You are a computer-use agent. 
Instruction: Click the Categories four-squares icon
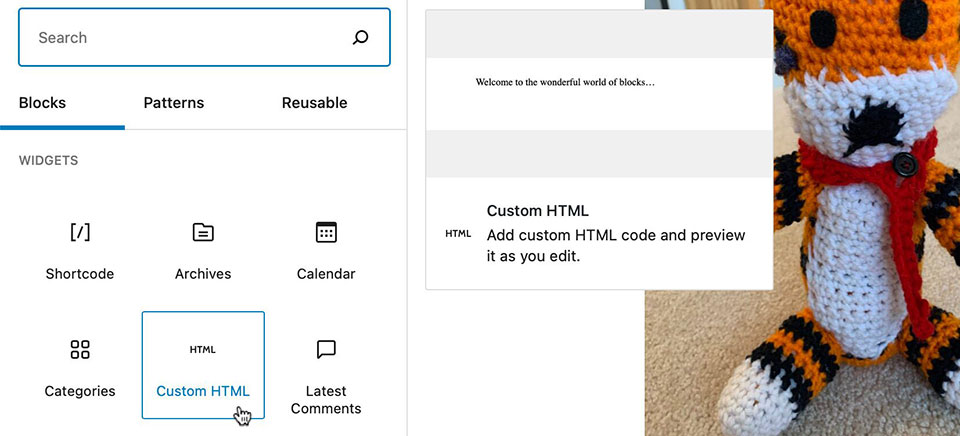click(x=80, y=350)
